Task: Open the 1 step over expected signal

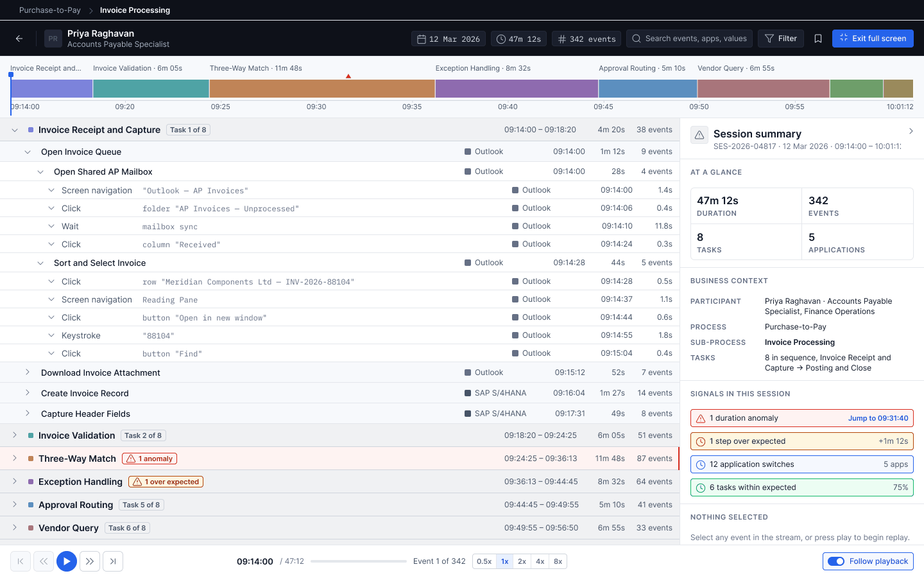Action: click(802, 441)
